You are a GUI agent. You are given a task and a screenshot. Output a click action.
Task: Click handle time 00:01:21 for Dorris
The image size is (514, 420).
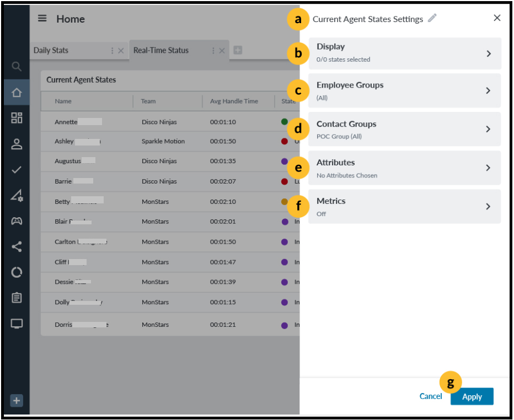[223, 325]
